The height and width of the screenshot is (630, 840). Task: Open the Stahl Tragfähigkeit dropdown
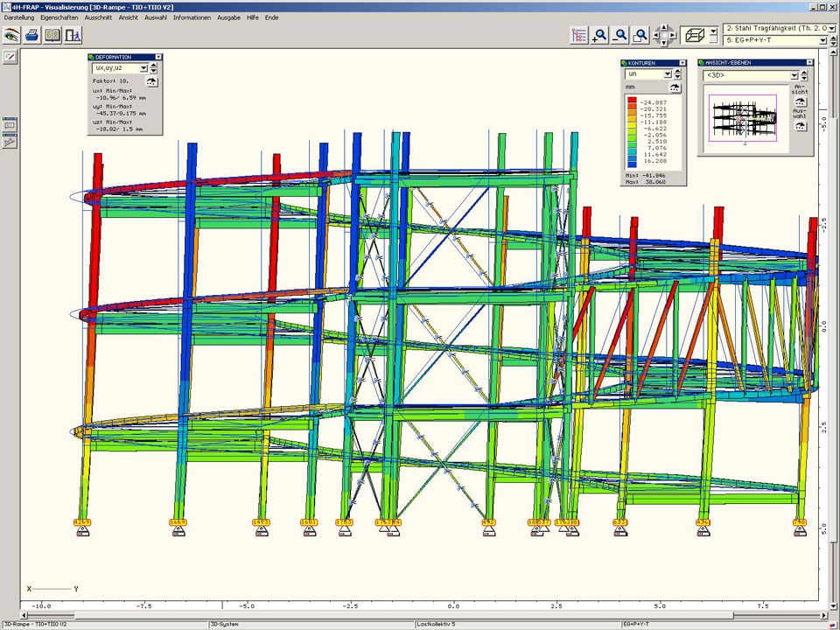(x=831, y=29)
